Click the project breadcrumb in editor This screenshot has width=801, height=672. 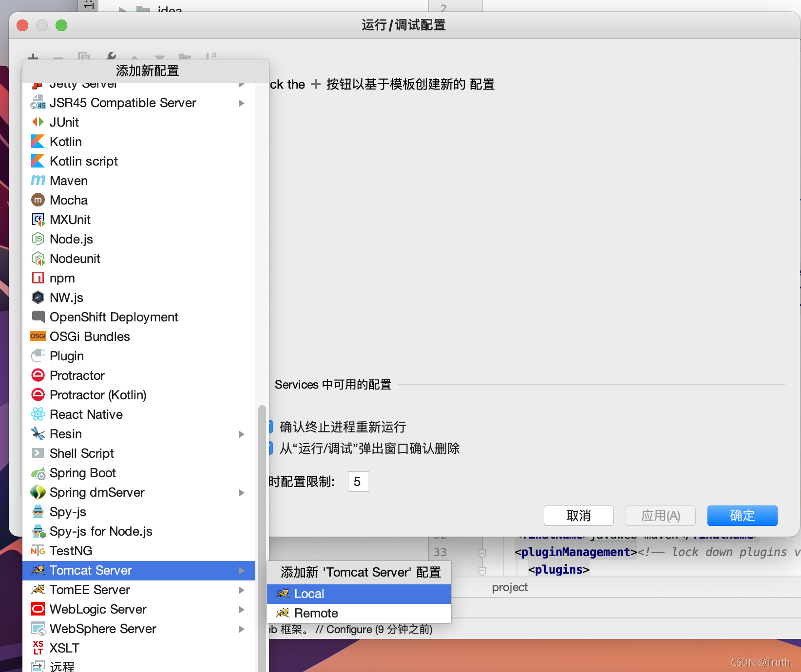[510, 587]
